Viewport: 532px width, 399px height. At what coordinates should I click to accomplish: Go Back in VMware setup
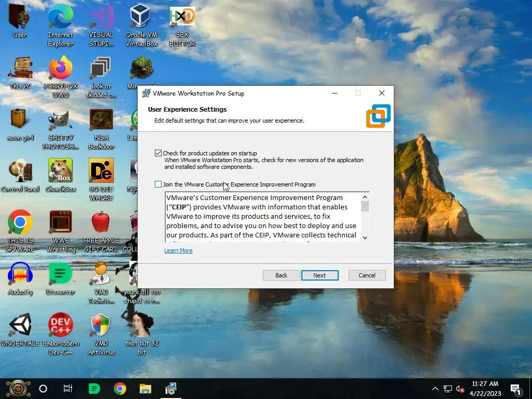pos(281,275)
